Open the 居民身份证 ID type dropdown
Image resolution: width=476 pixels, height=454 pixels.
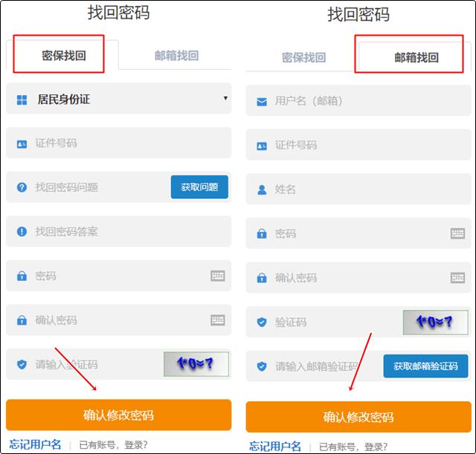pyautogui.click(x=119, y=99)
